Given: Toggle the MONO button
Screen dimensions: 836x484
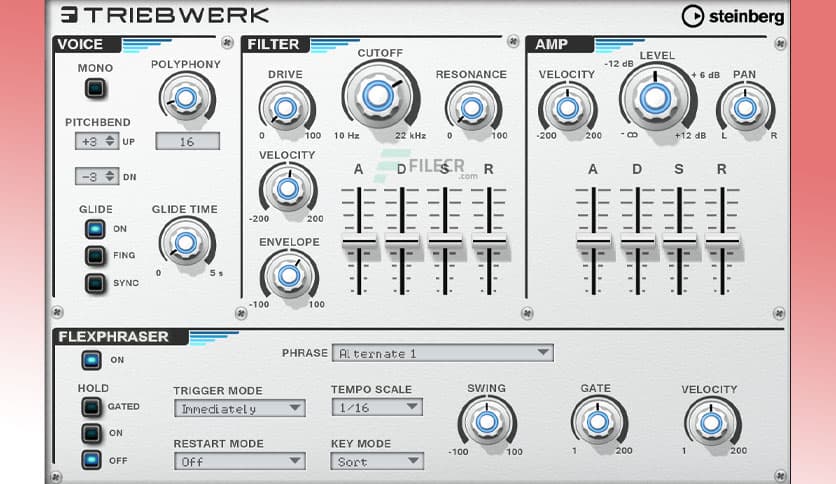Looking at the screenshot, I should point(95,88).
